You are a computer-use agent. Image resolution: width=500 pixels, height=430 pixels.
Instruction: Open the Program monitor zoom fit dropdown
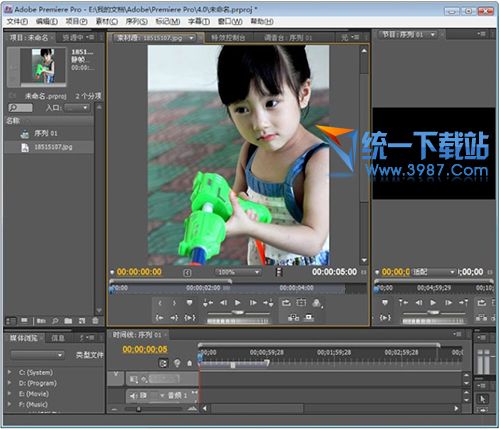434,272
